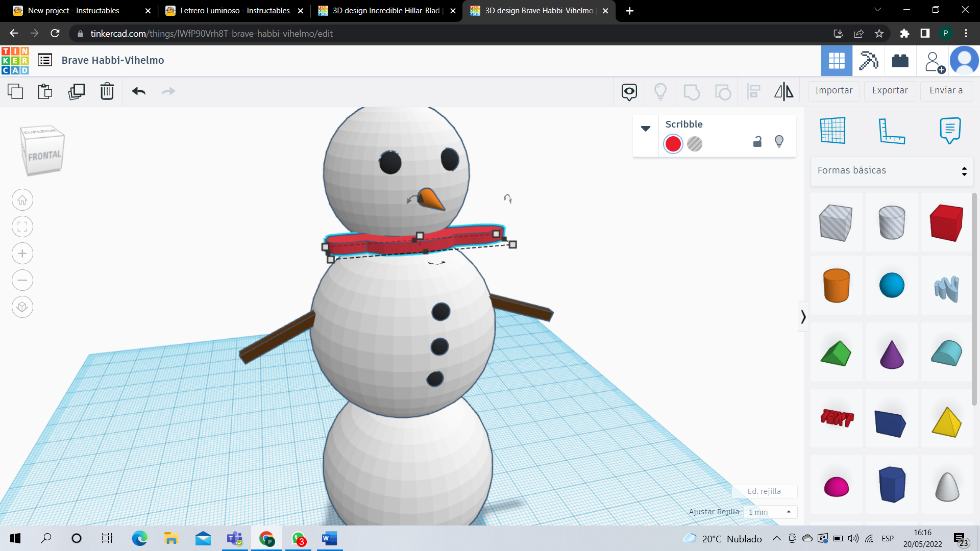Viewport: 980px width, 551px height.
Task: Open the Workplane tool
Action: pyautogui.click(x=833, y=131)
